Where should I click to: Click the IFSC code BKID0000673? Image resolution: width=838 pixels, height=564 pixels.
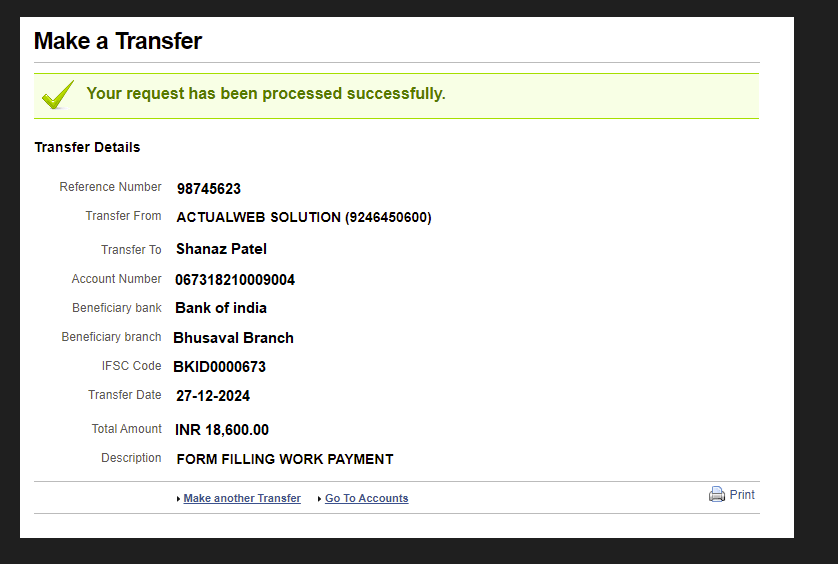click(220, 367)
